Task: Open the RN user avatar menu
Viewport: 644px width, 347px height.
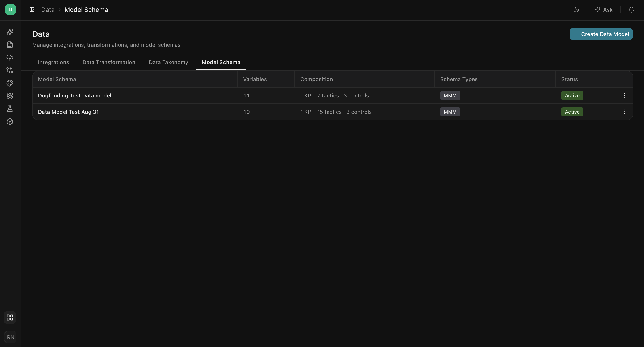Action: pos(11,337)
